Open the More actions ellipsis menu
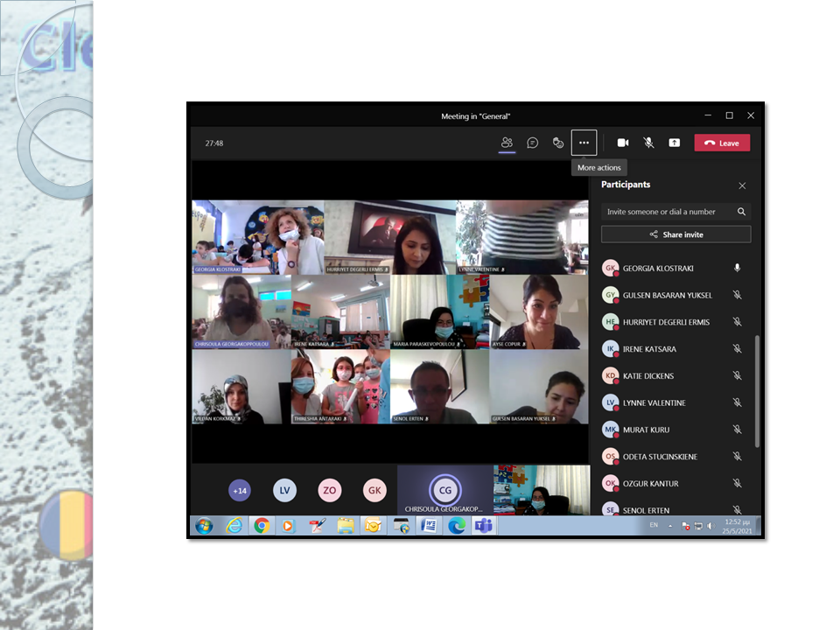Screen dimensions: 840x630 pos(584,143)
